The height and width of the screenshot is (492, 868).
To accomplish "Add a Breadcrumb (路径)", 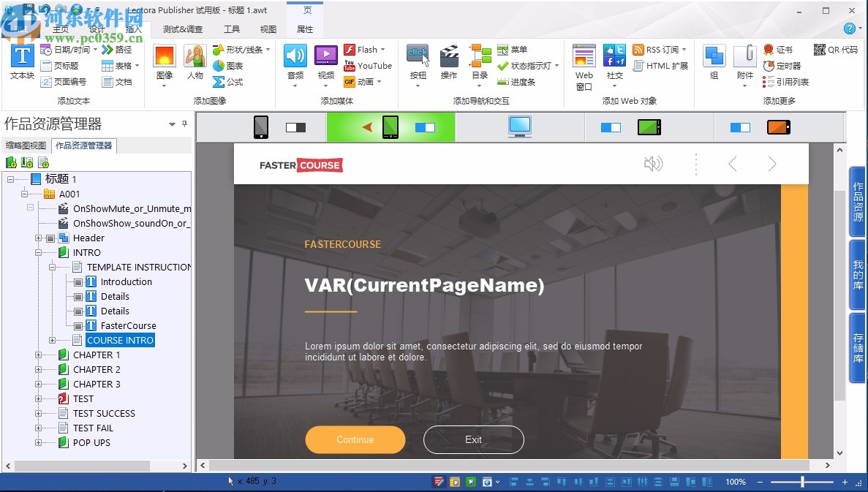I will pyautogui.click(x=117, y=50).
